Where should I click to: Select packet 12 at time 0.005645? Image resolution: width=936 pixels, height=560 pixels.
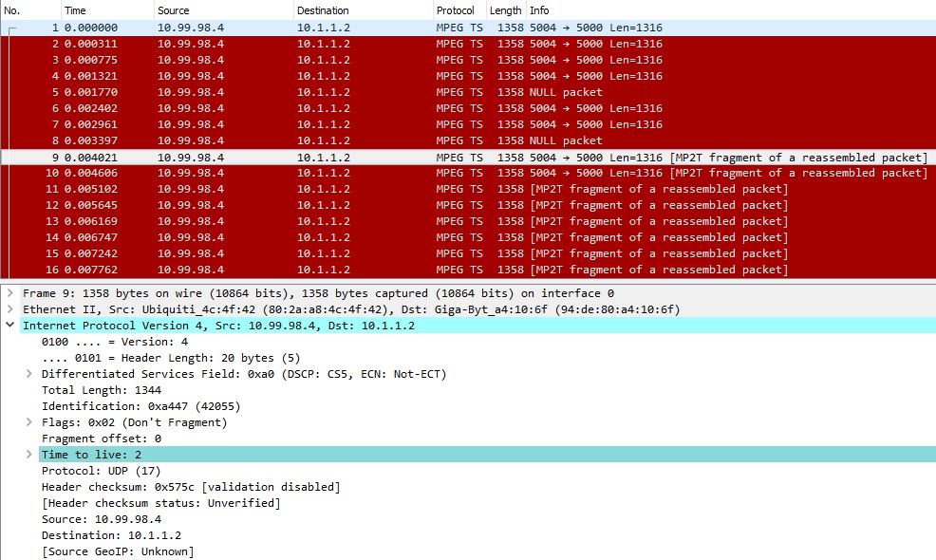468,205
